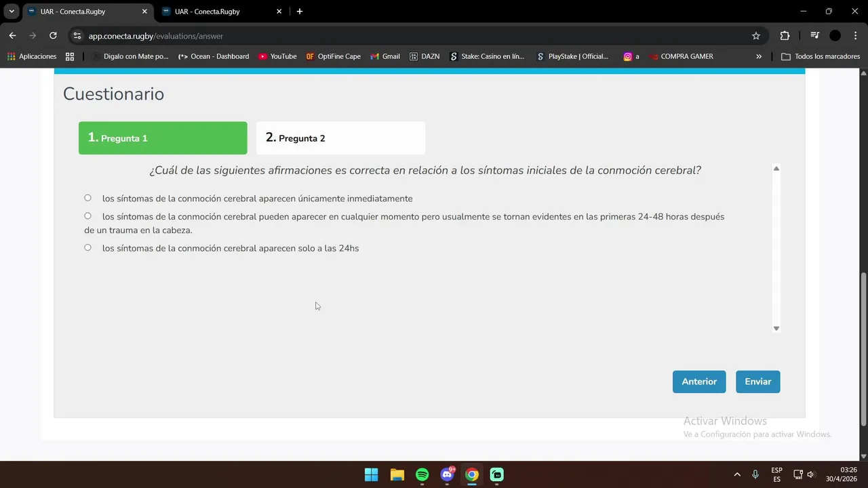Expand the hidden bookmarks chevron
The height and width of the screenshot is (488, 868).
tap(759, 56)
